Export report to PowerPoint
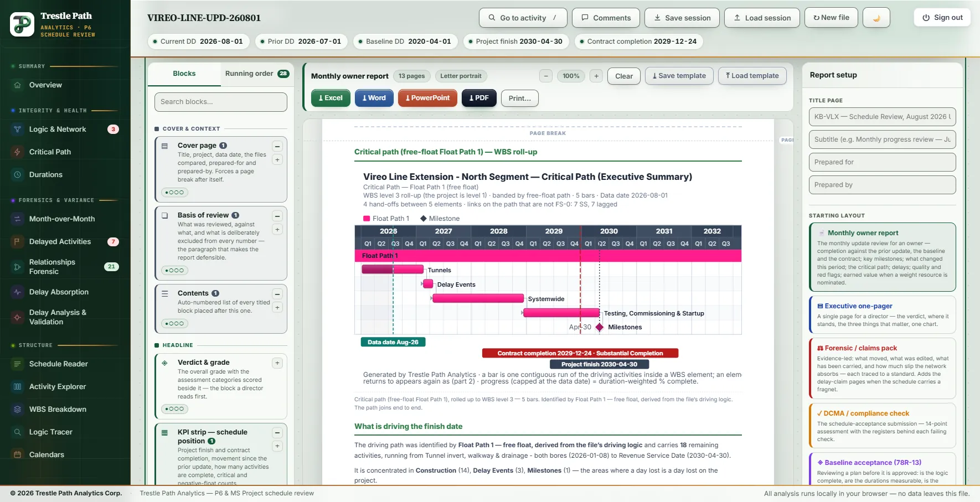Image resolution: width=980 pixels, height=502 pixels. 427,99
